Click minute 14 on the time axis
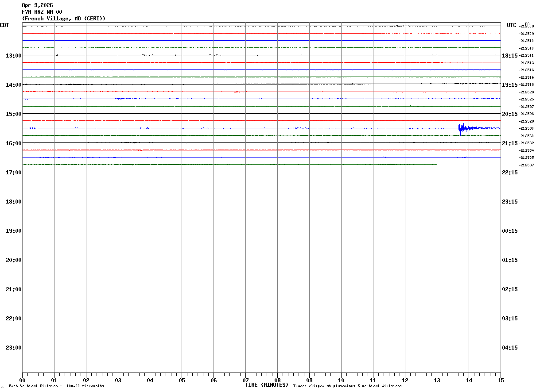The image size is (536, 392). click(469, 380)
